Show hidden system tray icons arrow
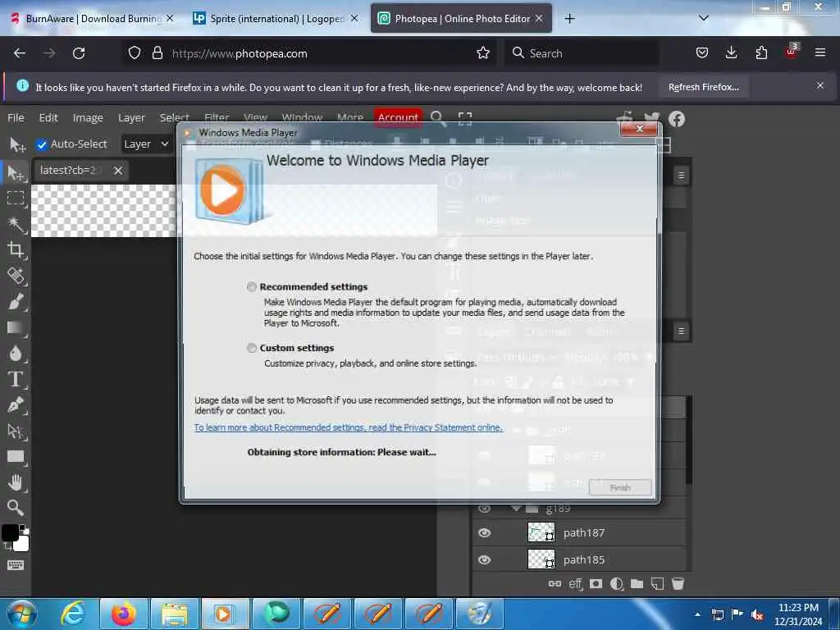The height and width of the screenshot is (630, 840). (697, 614)
